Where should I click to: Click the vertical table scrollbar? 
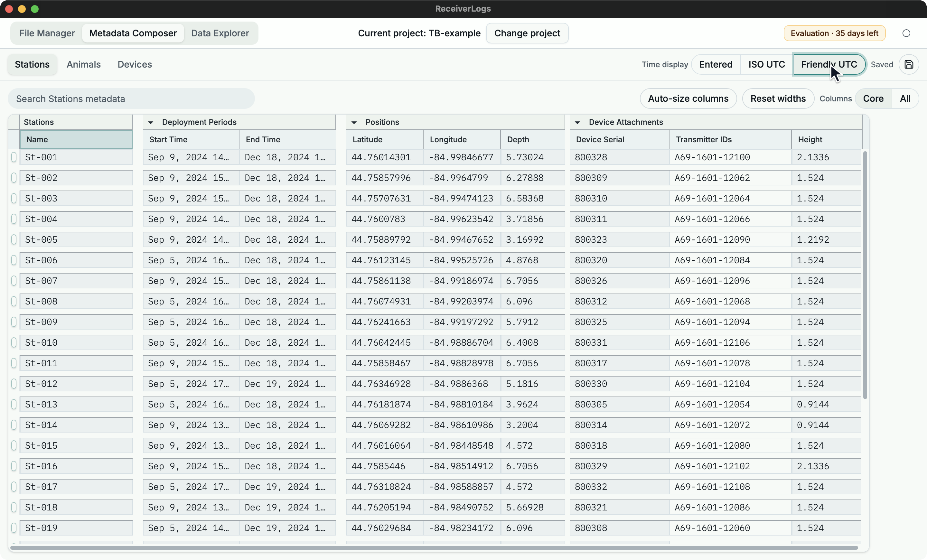click(x=865, y=275)
